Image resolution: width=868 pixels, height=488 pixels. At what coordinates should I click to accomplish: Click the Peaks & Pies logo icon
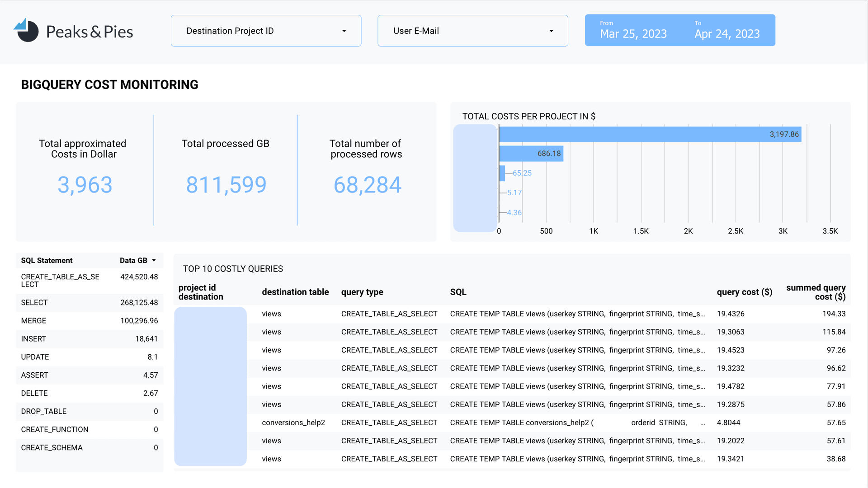coord(27,31)
